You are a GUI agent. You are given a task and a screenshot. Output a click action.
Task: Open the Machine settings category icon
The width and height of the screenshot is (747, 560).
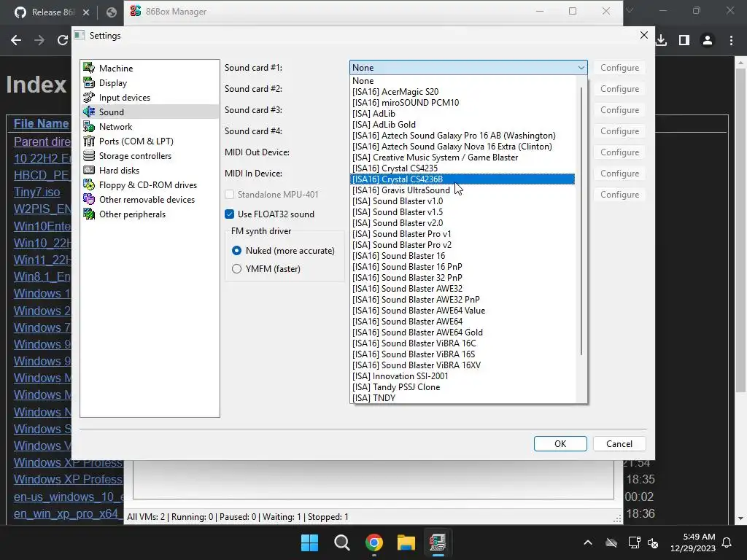point(88,68)
